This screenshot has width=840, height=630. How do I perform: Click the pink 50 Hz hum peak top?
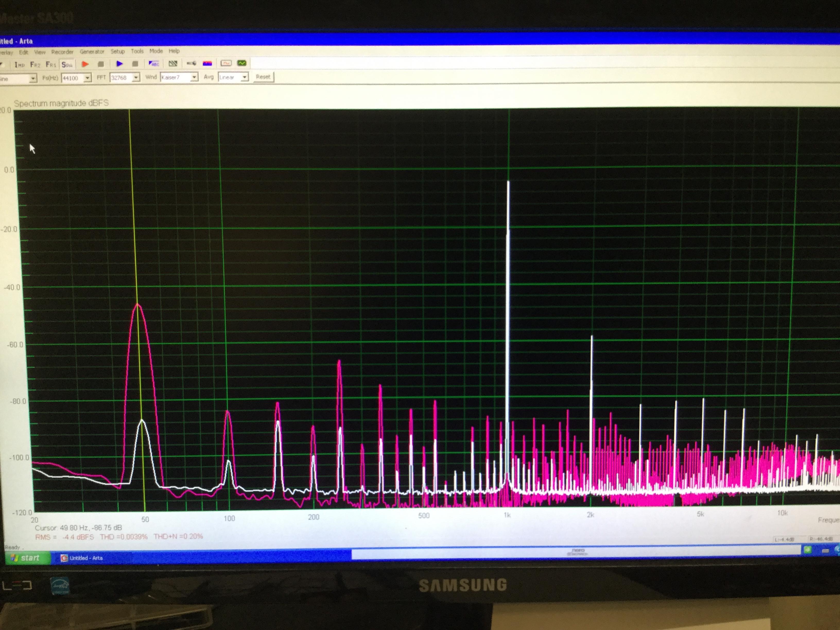pyautogui.click(x=137, y=305)
